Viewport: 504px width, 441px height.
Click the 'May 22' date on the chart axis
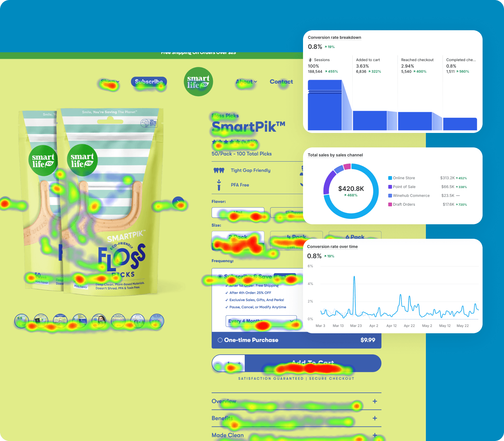[x=462, y=326]
